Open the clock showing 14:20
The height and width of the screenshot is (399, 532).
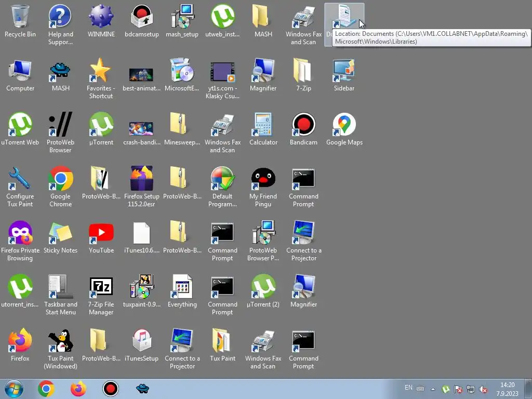507,389
